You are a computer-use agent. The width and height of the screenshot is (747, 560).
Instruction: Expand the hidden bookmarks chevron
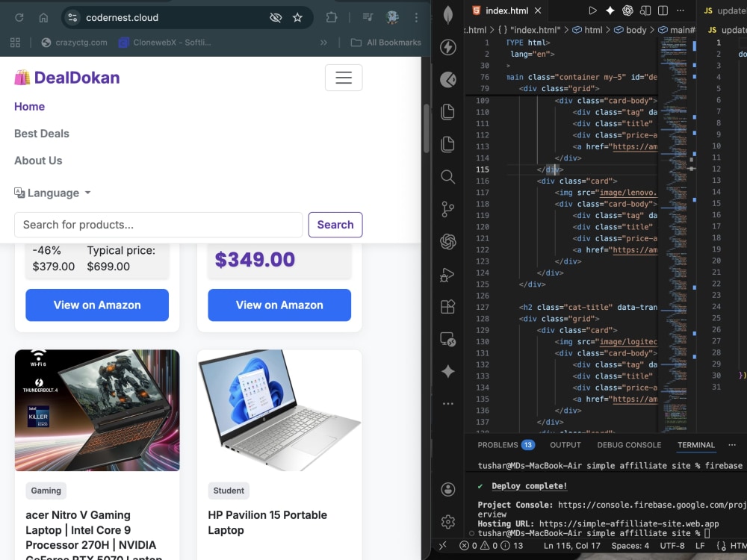[x=324, y=43]
